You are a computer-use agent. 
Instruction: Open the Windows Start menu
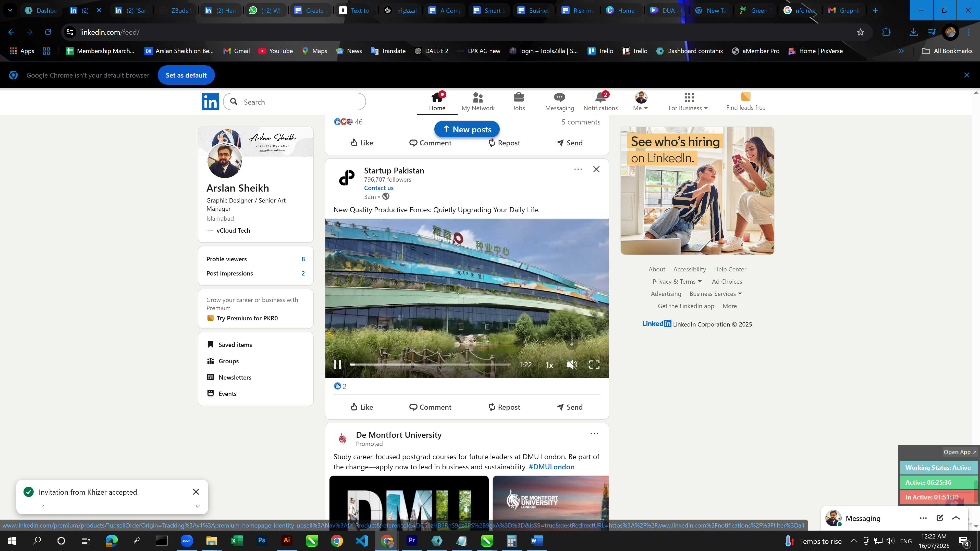click(x=12, y=540)
